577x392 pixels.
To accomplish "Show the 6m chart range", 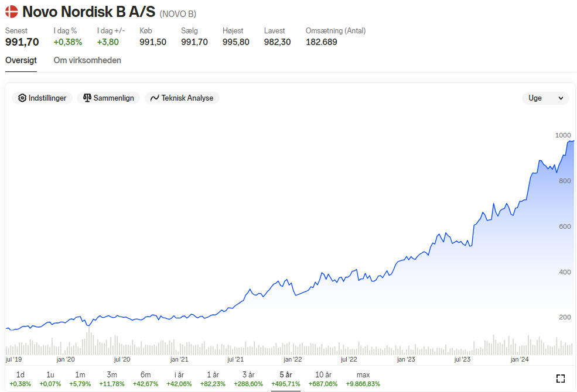I will click(145, 379).
